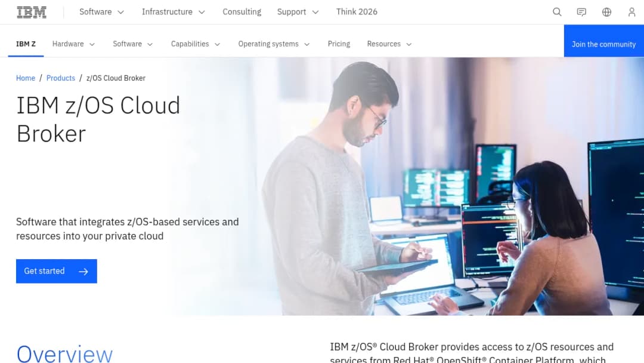This screenshot has width=644, height=363.
Task: Click the tagline about z/OS-based services
Action: [x=128, y=229]
